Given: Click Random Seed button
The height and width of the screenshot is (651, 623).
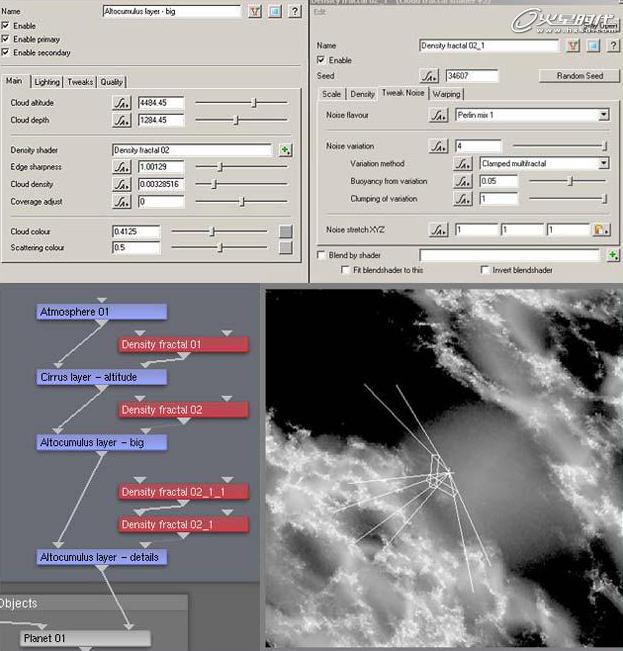Looking at the screenshot, I should [580, 76].
